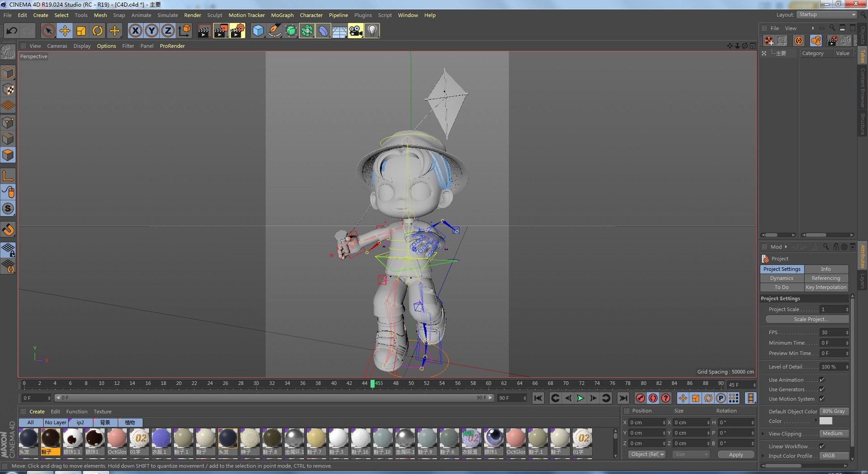Toggle Use Motion System checkbox
The width and height of the screenshot is (868, 474).
click(x=822, y=398)
